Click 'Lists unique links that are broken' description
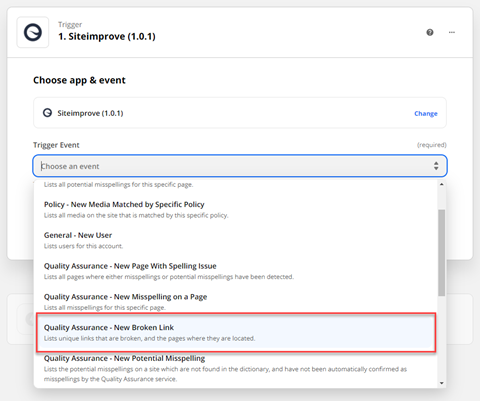Viewport: 480px width, 401px height. [149, 338]
